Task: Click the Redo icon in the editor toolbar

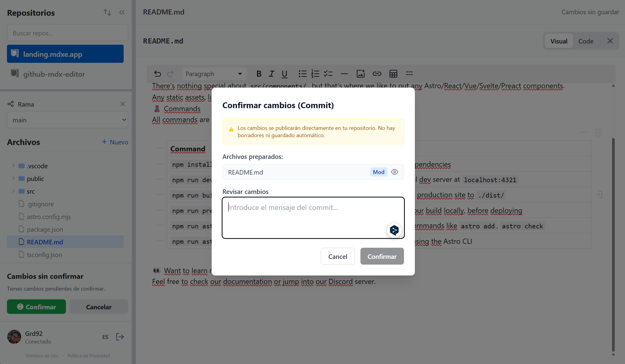Action: click(x=170, y=73)
